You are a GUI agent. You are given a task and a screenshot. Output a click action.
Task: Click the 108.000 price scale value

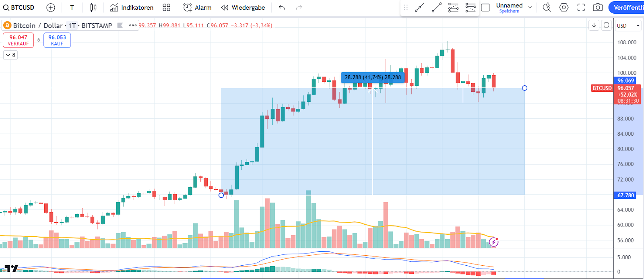[x=627, y=42]
